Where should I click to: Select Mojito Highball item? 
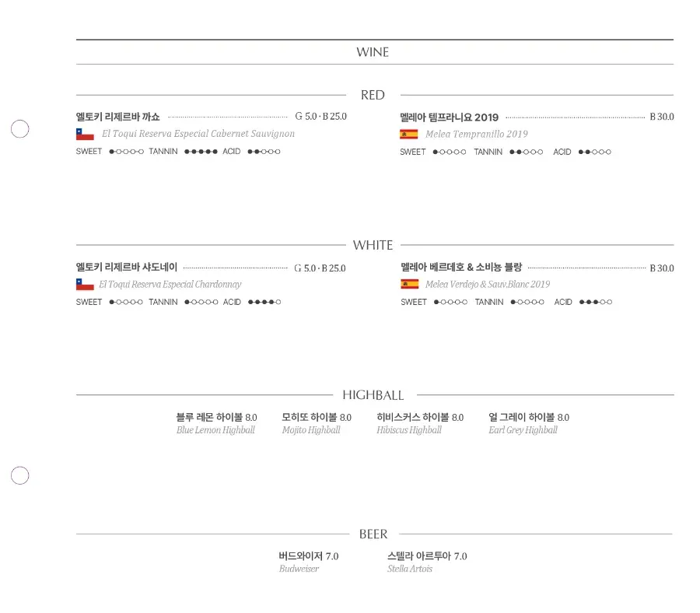point(317,423)
